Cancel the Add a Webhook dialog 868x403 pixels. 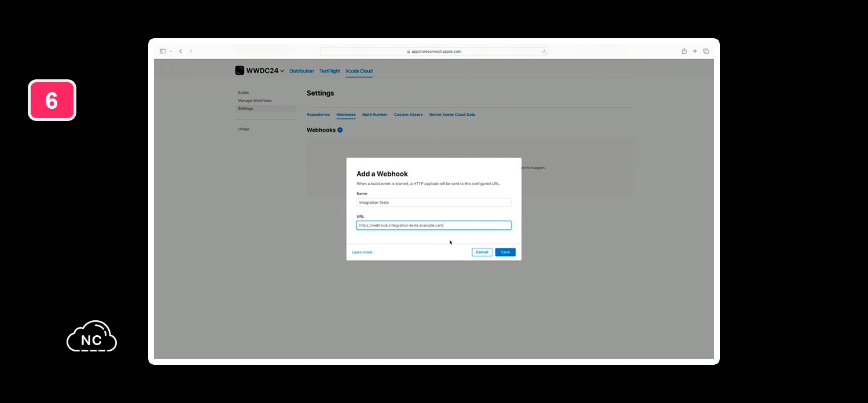[x=482, y=252]
